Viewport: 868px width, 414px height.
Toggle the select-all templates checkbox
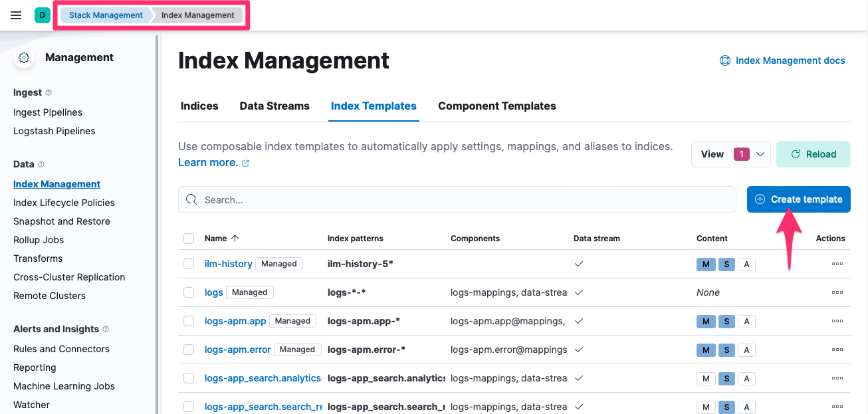click(x=189, y=238)
